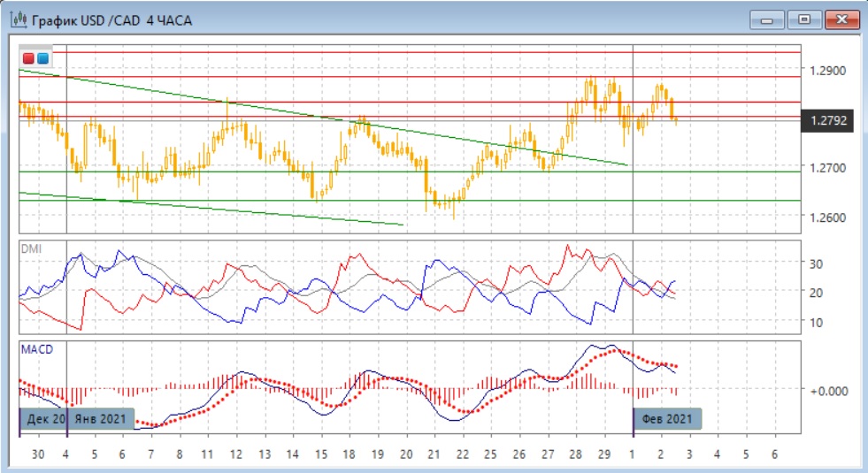Screen dimensions: 868x473
Task: Click the red square button on the chart
Action: (28, 59)
